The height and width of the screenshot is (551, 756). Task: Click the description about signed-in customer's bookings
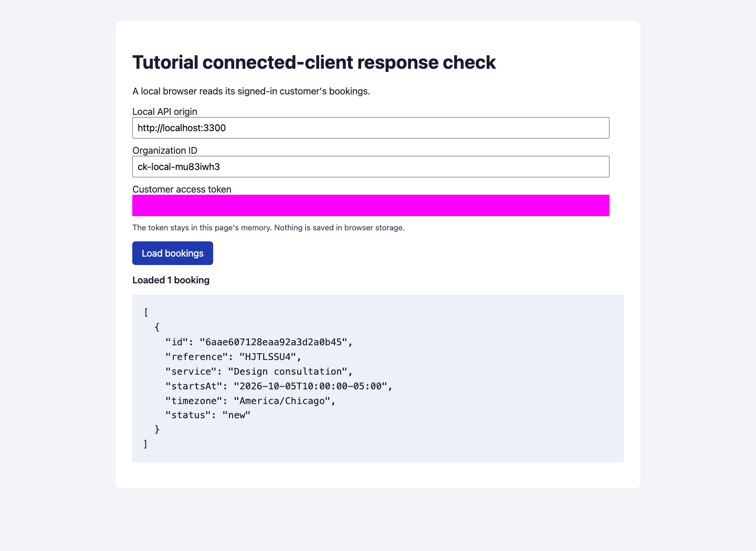251,91
